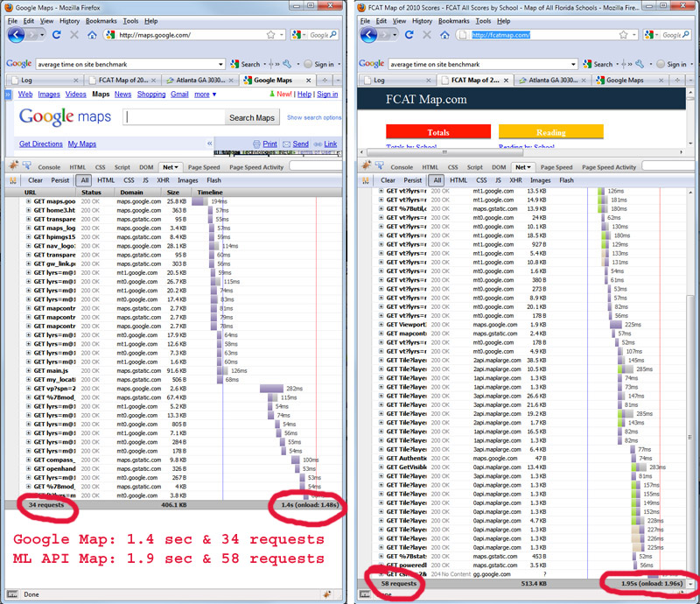Toggle the Flash filter in the Google Maps window
This screenshot has width=700, height=604.
[x=213, y=180]
